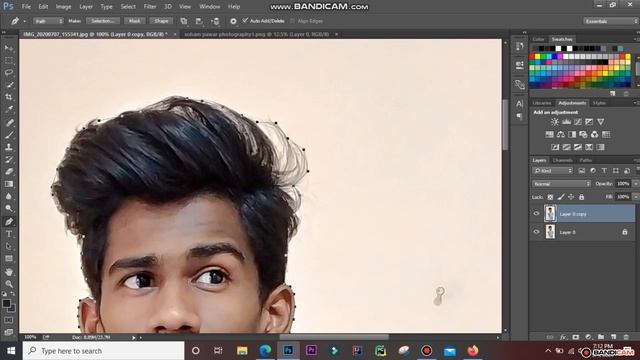Open the Layer menu
This screenshot has height=360, width=640.
[86, 7]
